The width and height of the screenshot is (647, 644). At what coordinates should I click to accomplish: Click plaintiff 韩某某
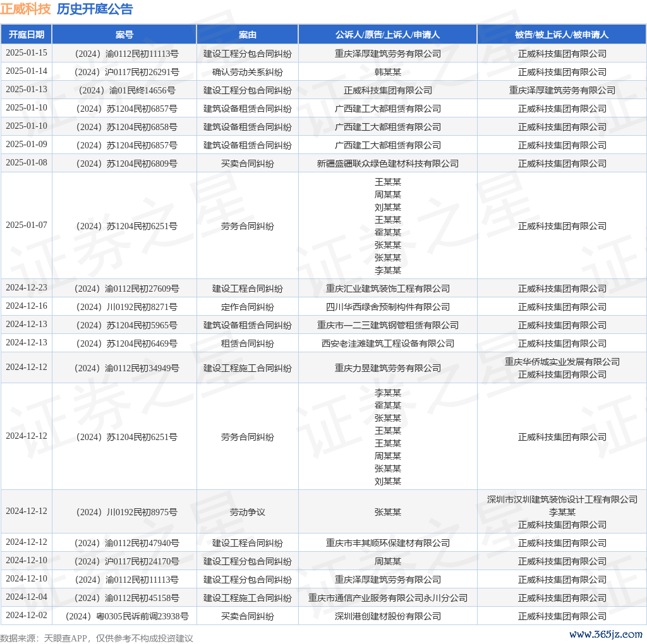(x=388, y=72)
